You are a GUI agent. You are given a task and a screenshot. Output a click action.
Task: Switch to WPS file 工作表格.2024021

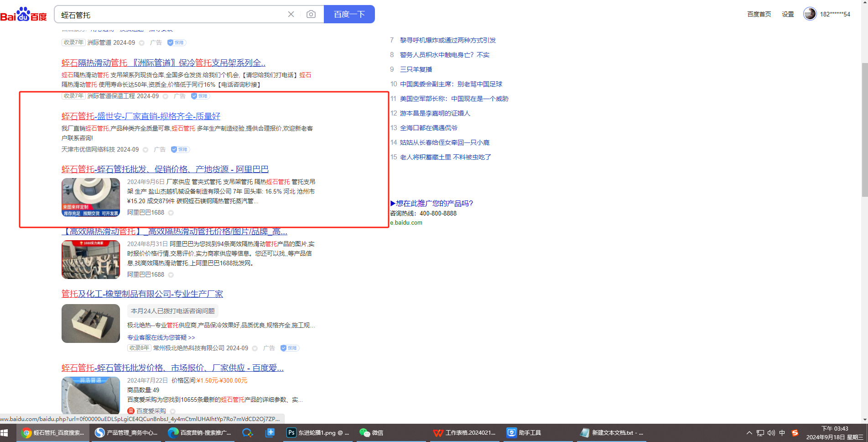click(x=464, y=432)
